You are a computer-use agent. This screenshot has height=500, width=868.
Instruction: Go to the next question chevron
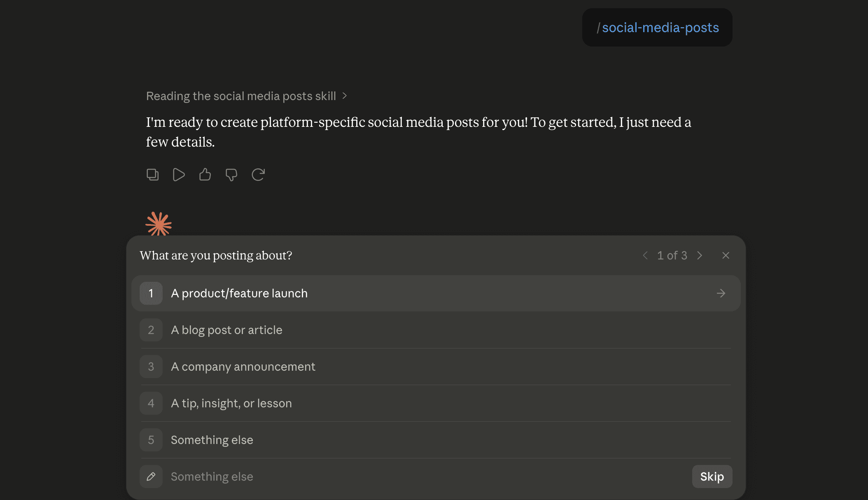tap(700, 255)
